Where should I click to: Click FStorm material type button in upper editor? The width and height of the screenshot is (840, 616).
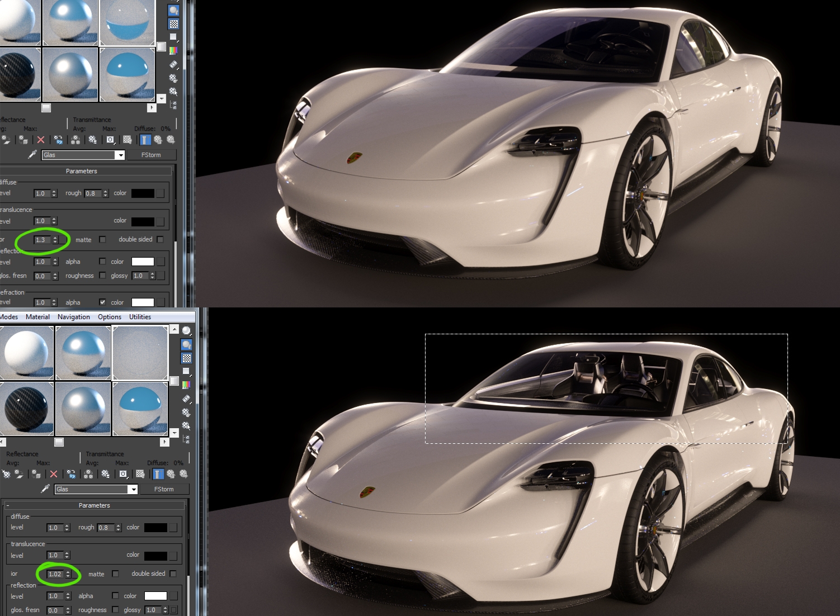pyautogui.click(x=151, y=155)
